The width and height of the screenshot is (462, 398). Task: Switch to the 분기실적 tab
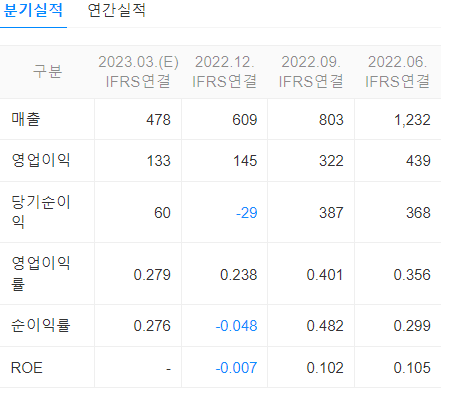pyautogui.click(x=33, y=11)
